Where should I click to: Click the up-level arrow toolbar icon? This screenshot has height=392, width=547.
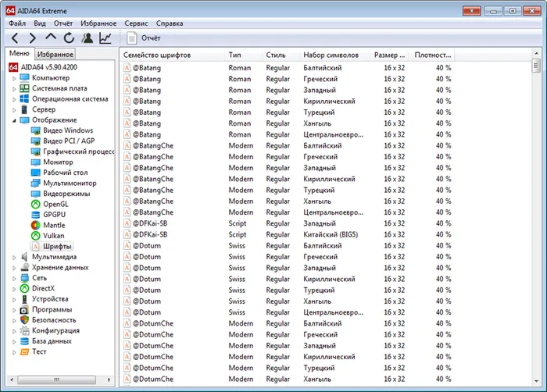pyautogui.click(x=51, y=37)
